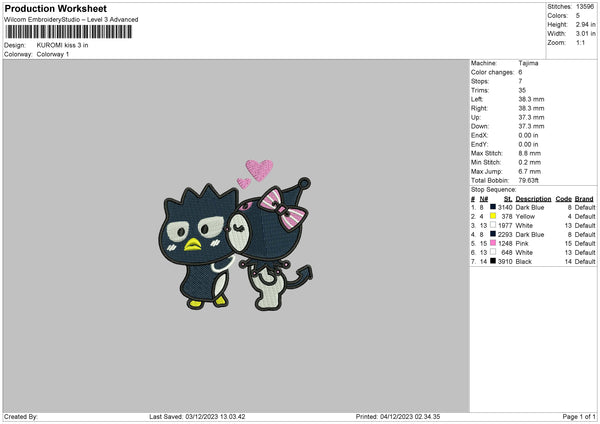Click the 'St.' column header
Screen dimensions: 600x424
[x=508, y=199]
